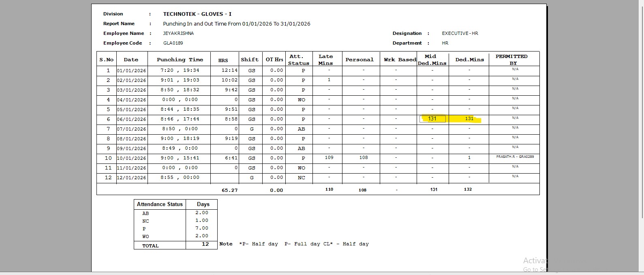
Task: Click the PERMITTED BY column header
Action: [512, 60]
